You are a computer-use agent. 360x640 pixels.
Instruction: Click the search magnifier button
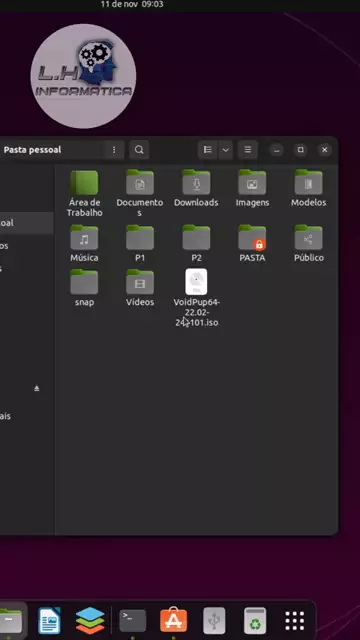pos(139,150)
